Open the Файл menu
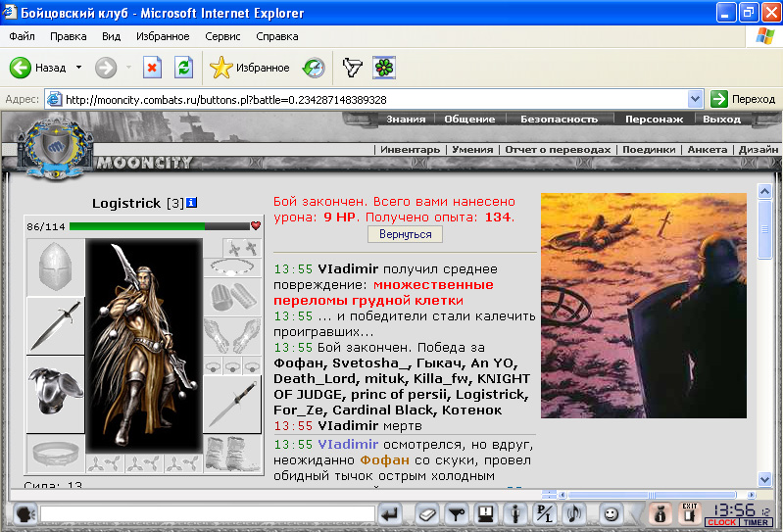The width and height of the screenshot is (783, 532). [x=22, y=36]
